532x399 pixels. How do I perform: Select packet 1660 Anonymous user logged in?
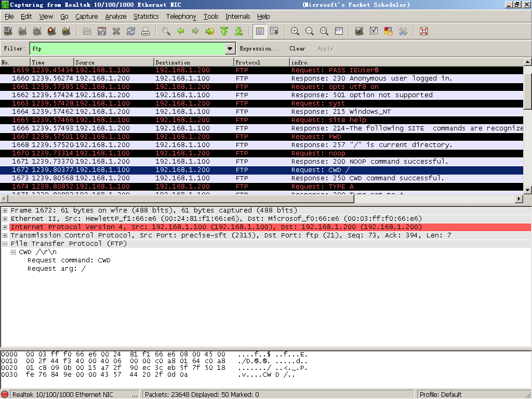[x=262, y=78]
